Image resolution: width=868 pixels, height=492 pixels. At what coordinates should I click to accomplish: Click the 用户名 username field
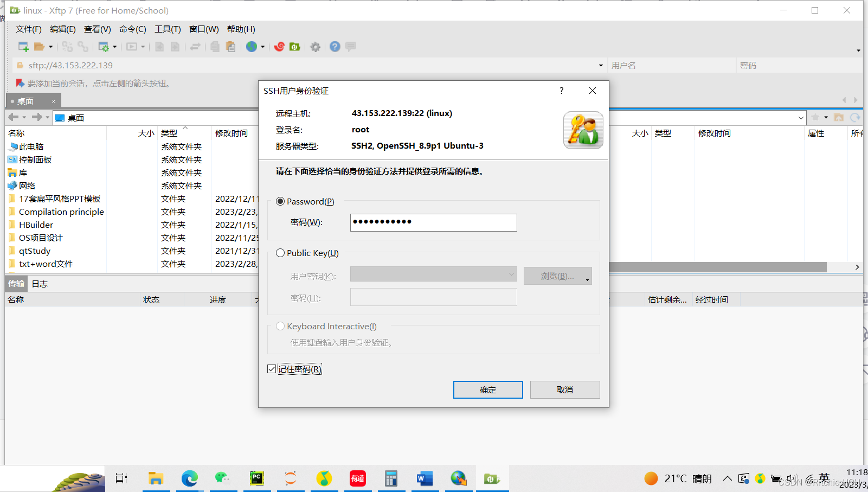tap(672, 66)
